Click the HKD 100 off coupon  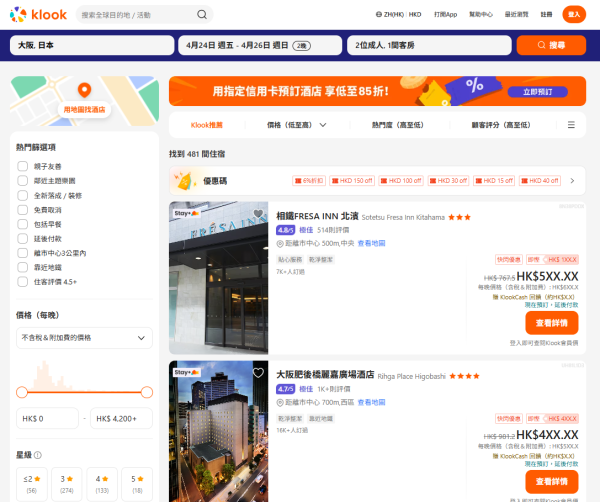(x=401, y=181)
